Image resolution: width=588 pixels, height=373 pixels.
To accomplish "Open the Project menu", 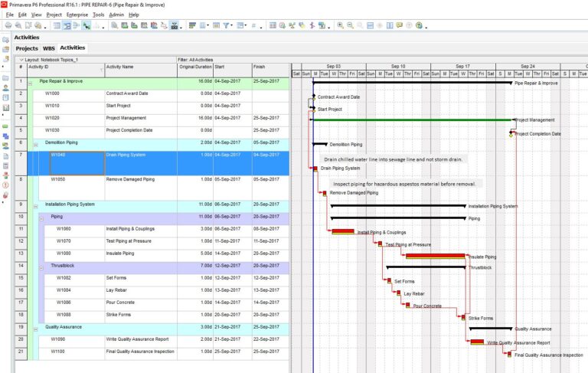I will coord(54,15).
